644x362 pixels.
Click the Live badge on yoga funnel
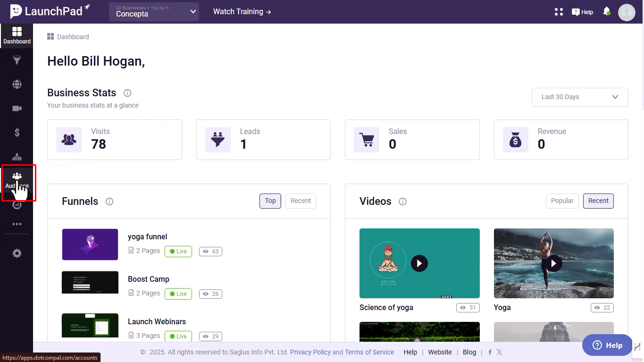[178, 251]
